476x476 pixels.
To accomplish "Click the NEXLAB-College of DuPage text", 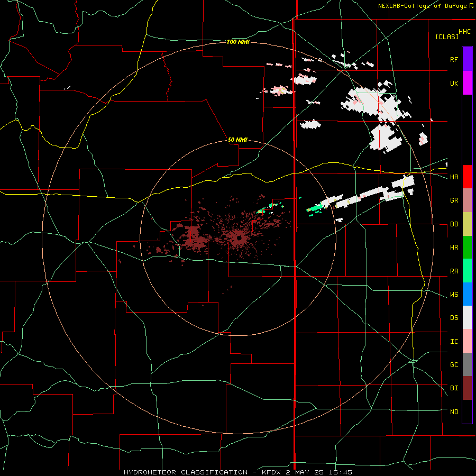I will point(422,6).
